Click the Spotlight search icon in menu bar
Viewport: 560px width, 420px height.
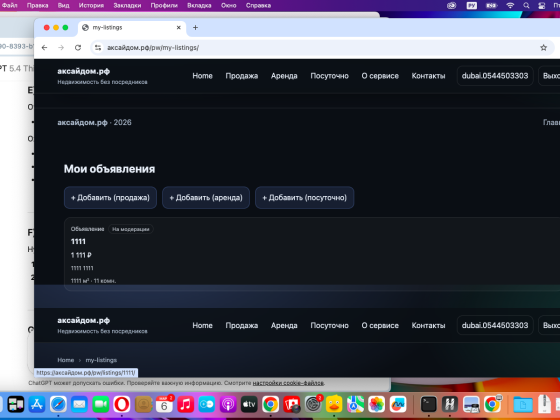pyautogui.click(x=526, y=5)
